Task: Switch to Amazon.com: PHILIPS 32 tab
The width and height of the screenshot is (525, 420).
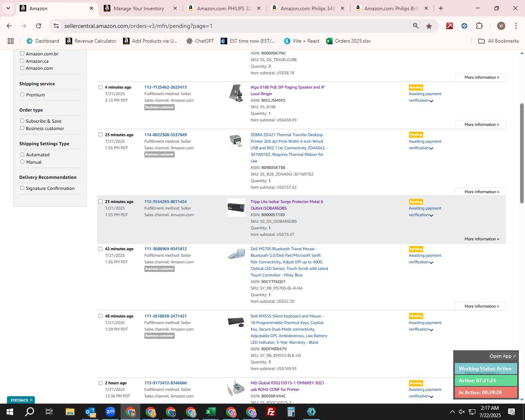Action: (224, 8)
